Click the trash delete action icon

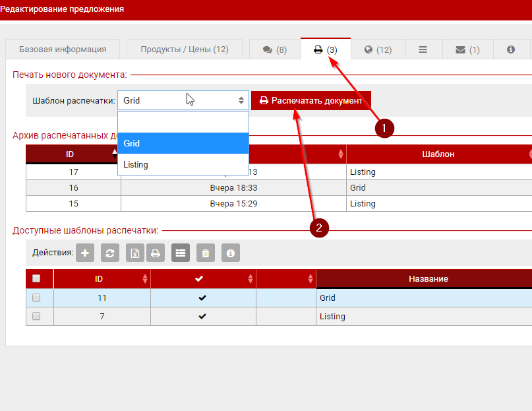(x=206, y=253)
